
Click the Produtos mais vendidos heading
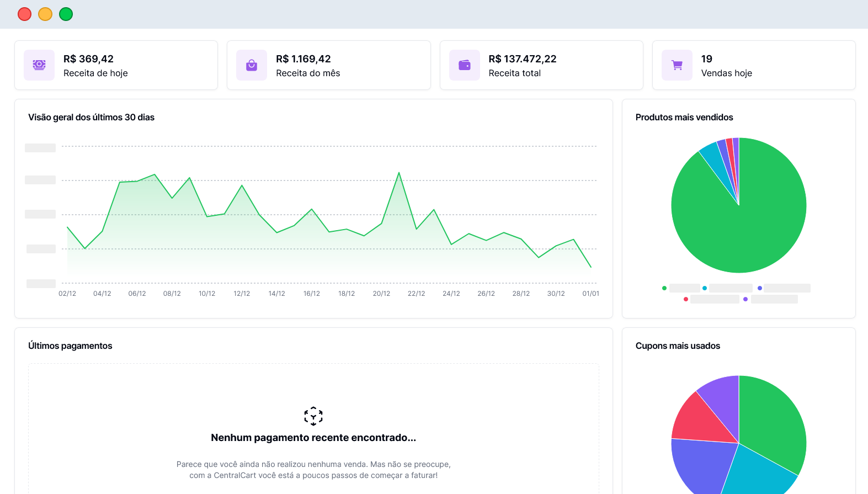684,118
